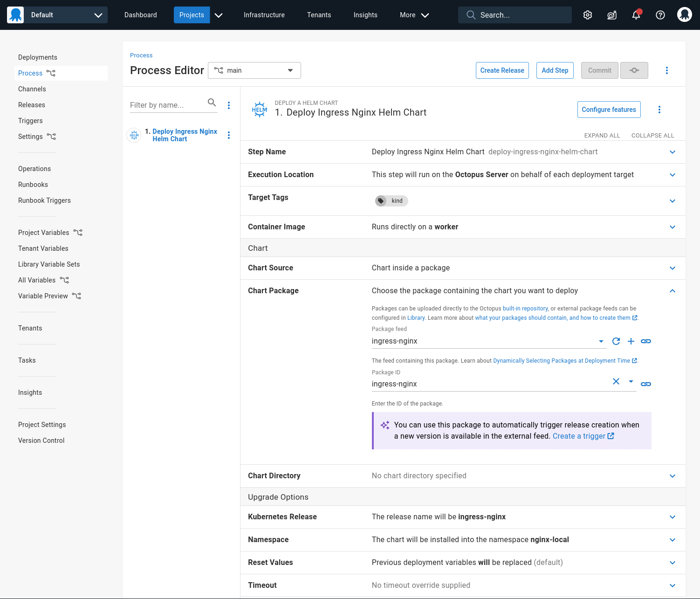Image resolution: width=700 pixels, height=599 pixels.
Task: Open Insights in the top navigation
Action: (365, 15)
